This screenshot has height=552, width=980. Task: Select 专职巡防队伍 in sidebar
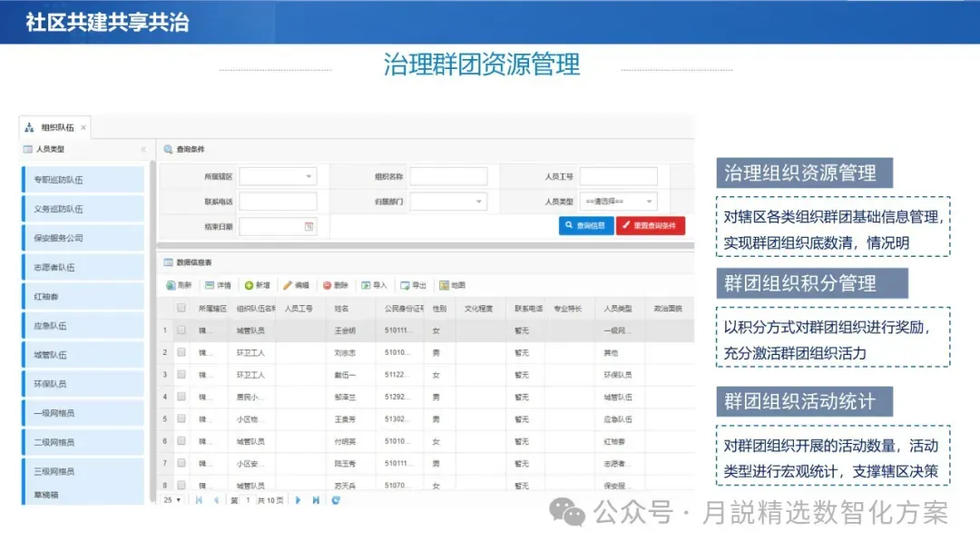click(83, 180)
